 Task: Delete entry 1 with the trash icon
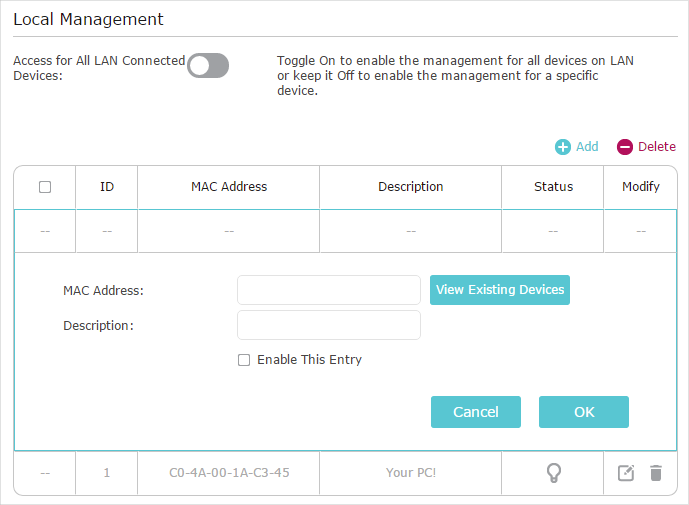(x=656, y=473)
